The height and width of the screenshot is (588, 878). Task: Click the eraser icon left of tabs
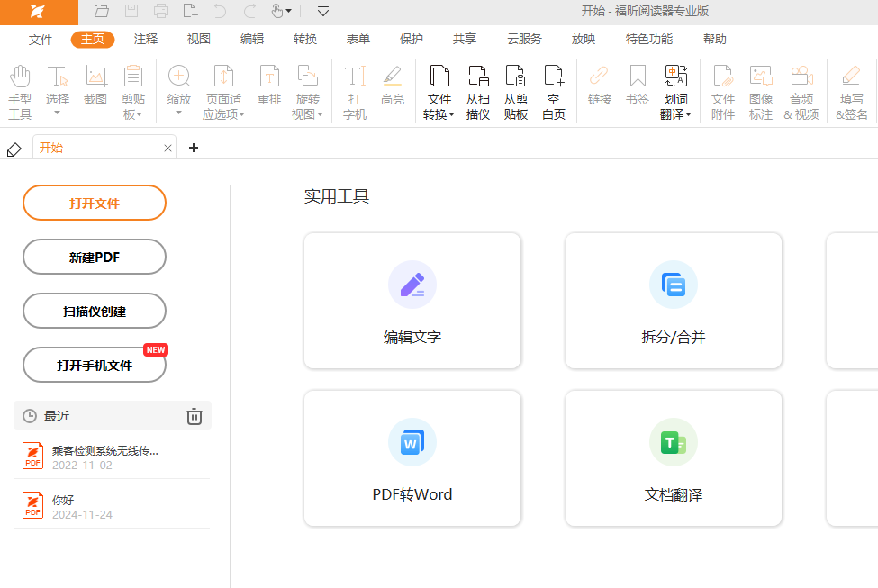[14, 149]
